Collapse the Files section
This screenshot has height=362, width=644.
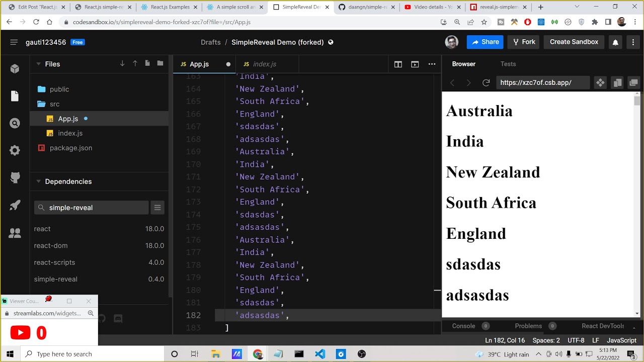(x=38, y=64)
